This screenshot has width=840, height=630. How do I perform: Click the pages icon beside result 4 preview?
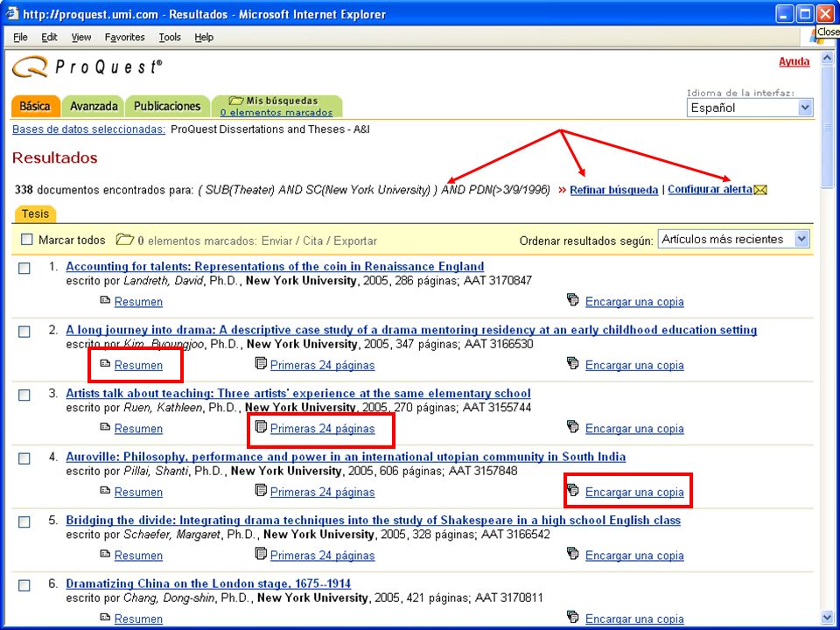(x=261, y=491)
